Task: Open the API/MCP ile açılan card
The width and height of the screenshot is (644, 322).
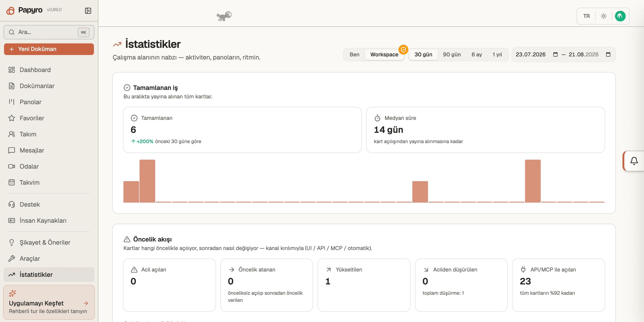Action: (x=559, y=285)
